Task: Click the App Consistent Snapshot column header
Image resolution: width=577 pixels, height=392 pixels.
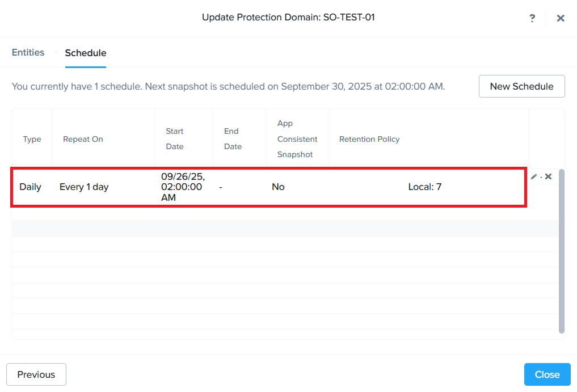Action: pyautogui.click(x=297, y=139)
